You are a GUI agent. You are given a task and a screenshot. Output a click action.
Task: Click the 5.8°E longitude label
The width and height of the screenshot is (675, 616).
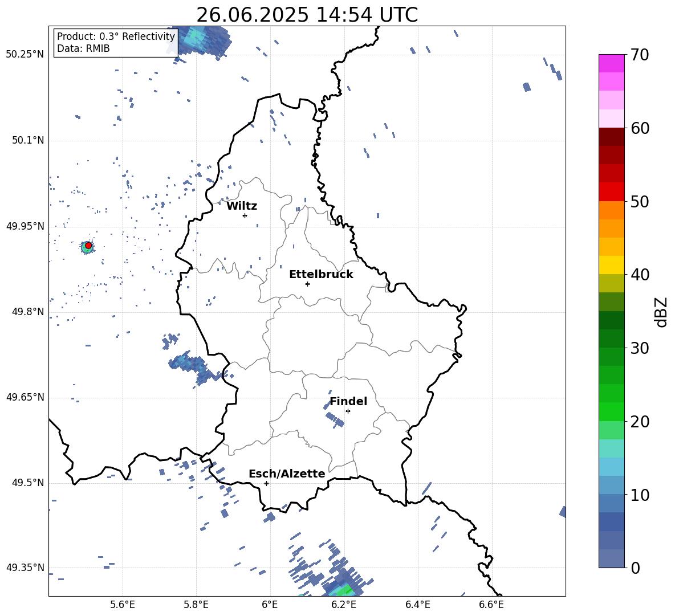196,605
